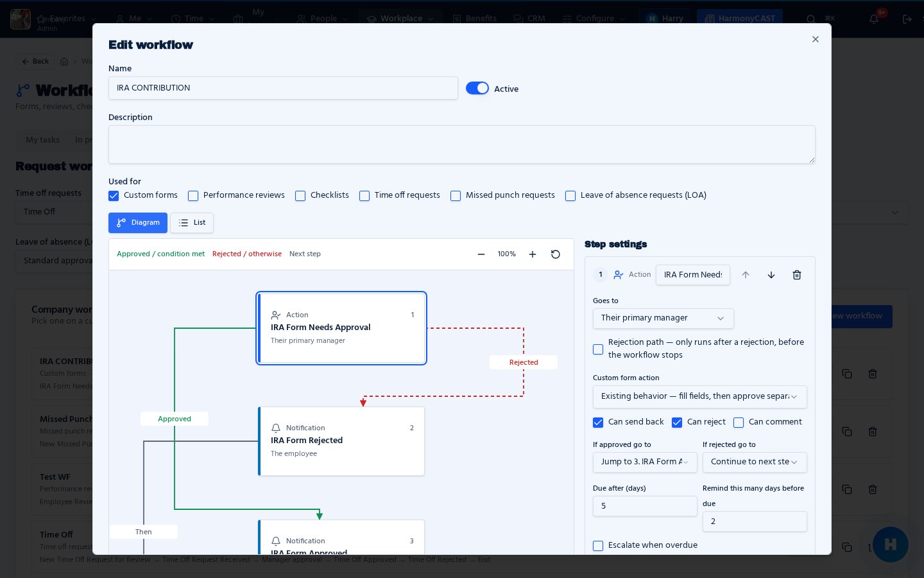Move step 1 up with the arrow
This screenshot has width=924, height=578.
(746, 275)
